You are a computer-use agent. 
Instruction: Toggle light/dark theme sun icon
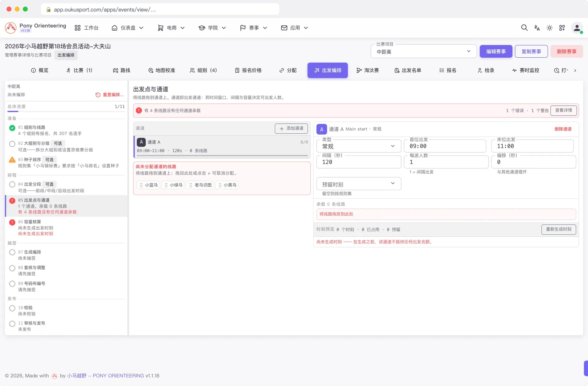coord(549,28)
